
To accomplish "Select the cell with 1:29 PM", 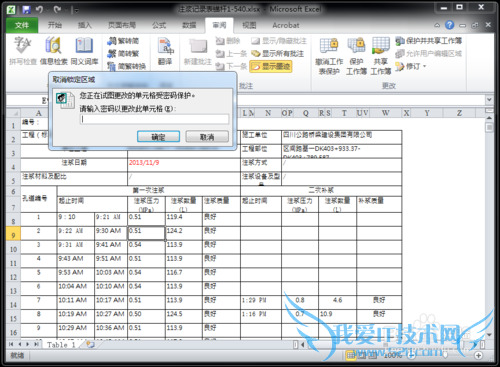I will [261, 303].
